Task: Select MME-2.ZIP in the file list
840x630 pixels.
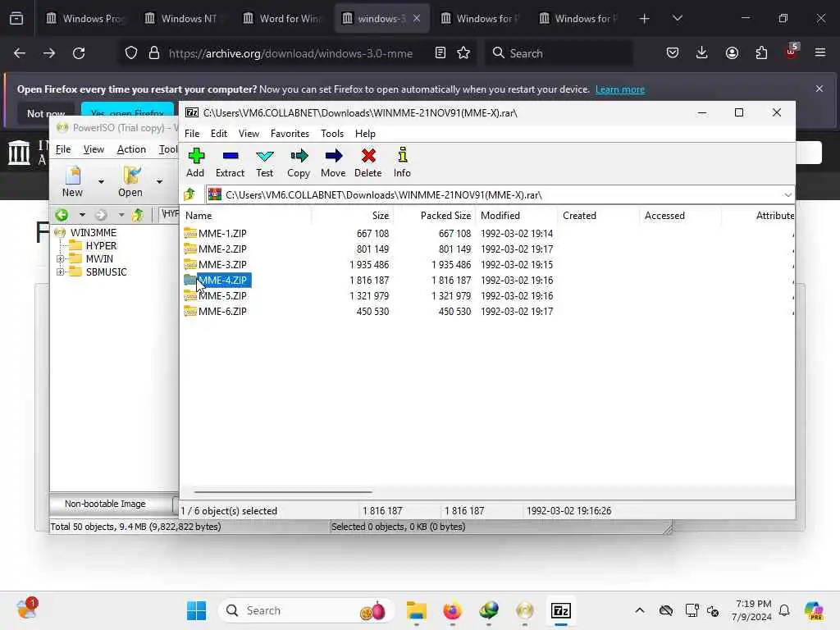Action: tap(222, 249)
